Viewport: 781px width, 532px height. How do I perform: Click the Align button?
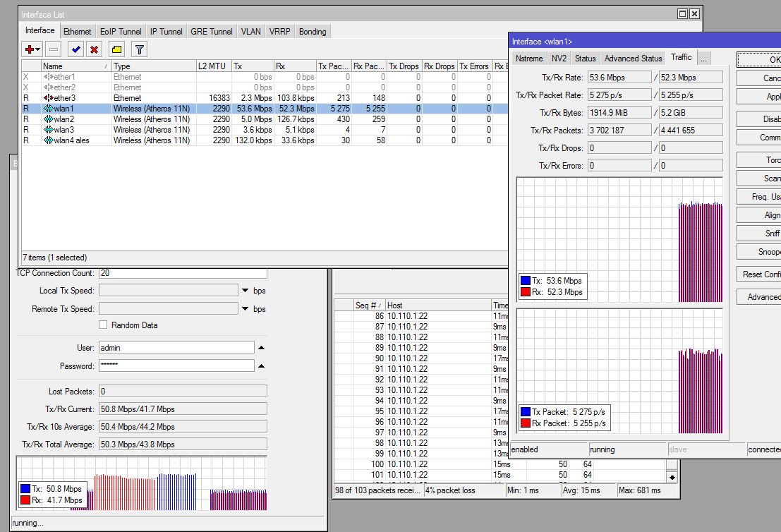coord(759,214)
